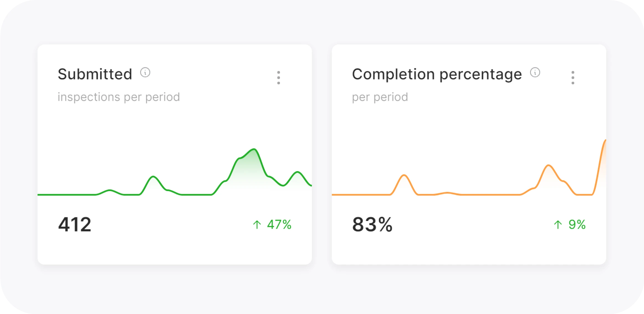The image size is (644, 314).
Task: Select the Completion percentage card title
Action: [436, 74]
